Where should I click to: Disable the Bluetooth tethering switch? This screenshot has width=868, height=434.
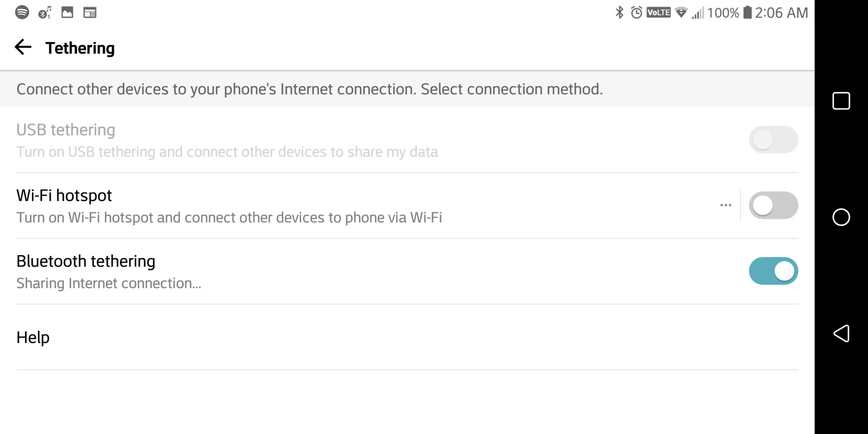click(774, 271)
